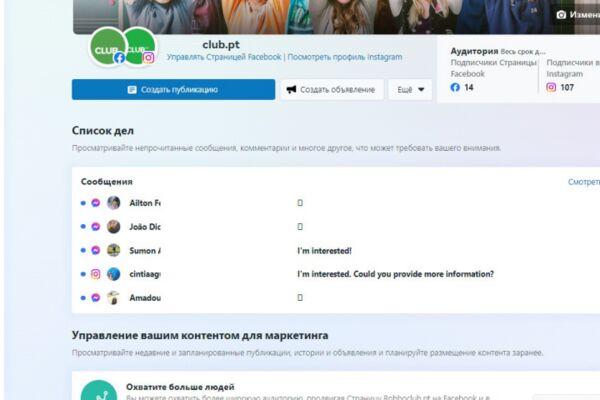This screenshot has height=400, width=600.
Task: Click the Охватите больше людей heading
Action: coord(180,387)
